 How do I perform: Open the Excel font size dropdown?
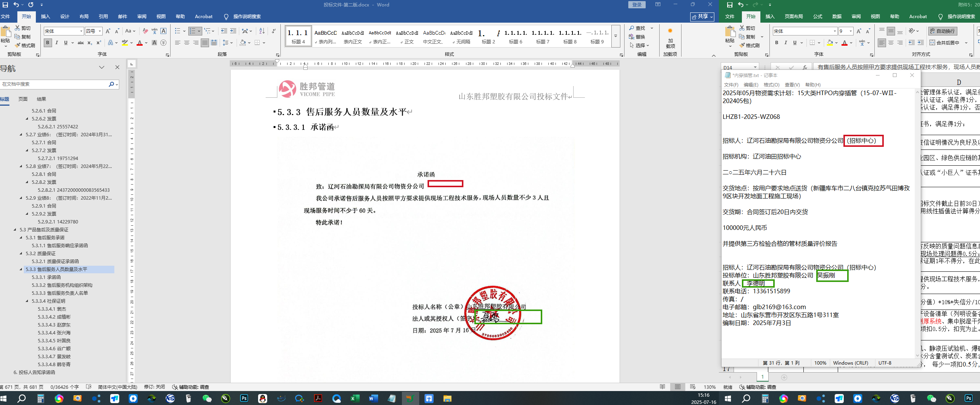tap(851, 31)
